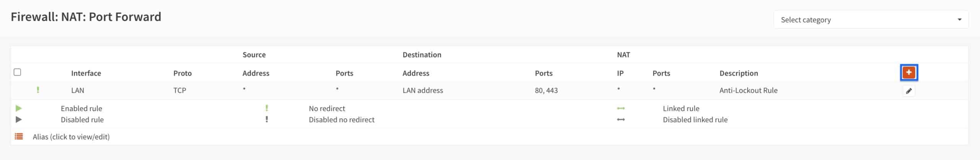
Task: Click the Proto column header
Action: coord(182,73)
